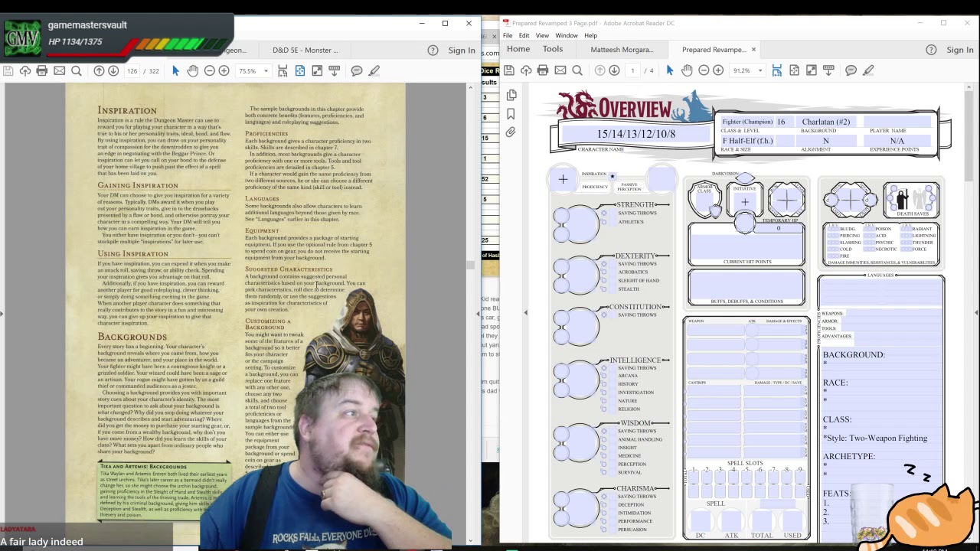Viewport: 980px width, 551px height.
Task: Toggle Sleight of Hand proficiency marker
Action: pyautogui.click(x=604, y=280)
